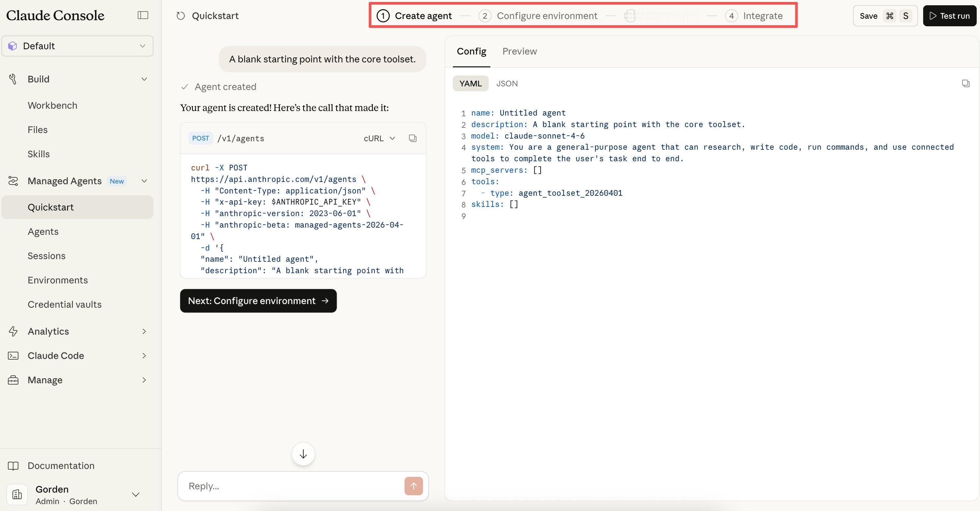This screenshot has height=511, width=980.
Task: Open the cURL language dropdown
Action: [x=379, y=138]
